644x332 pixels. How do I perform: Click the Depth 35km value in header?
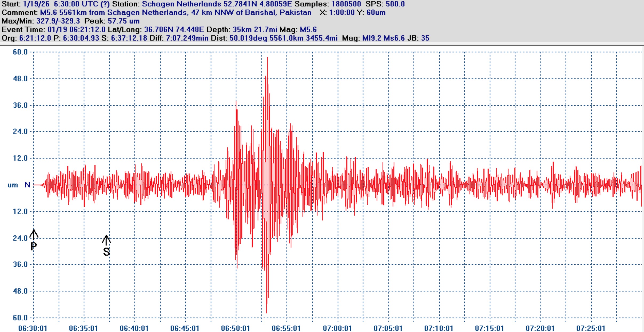242,30
